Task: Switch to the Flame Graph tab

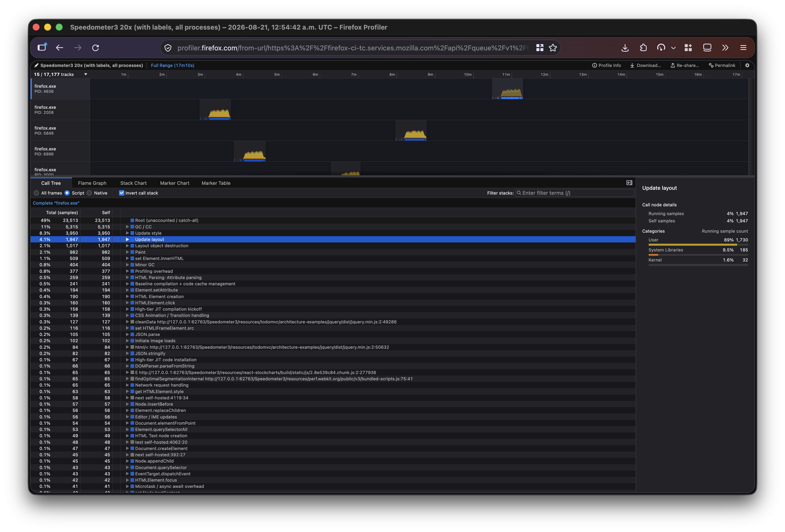Action: coord(92,183)
